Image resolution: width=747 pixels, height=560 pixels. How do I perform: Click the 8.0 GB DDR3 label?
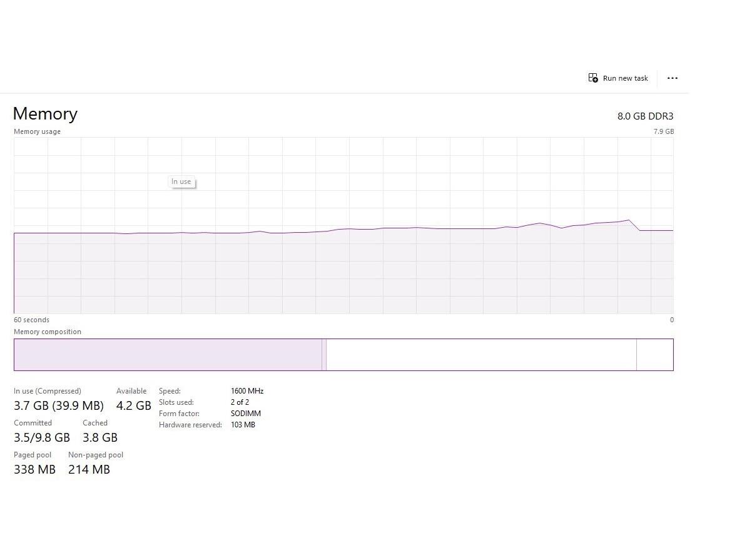(x=645, y=116)
